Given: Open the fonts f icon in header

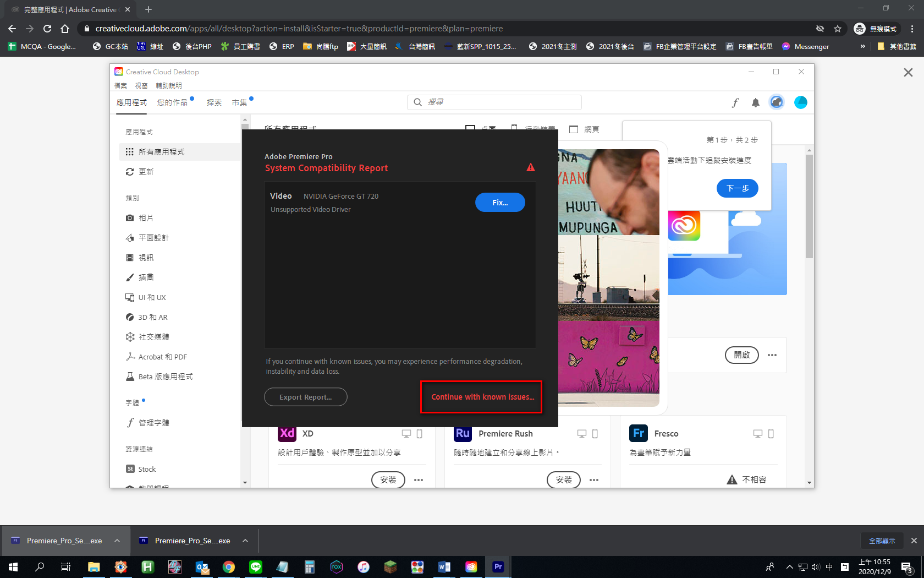Looking at the screenshot, I should 735,102.
